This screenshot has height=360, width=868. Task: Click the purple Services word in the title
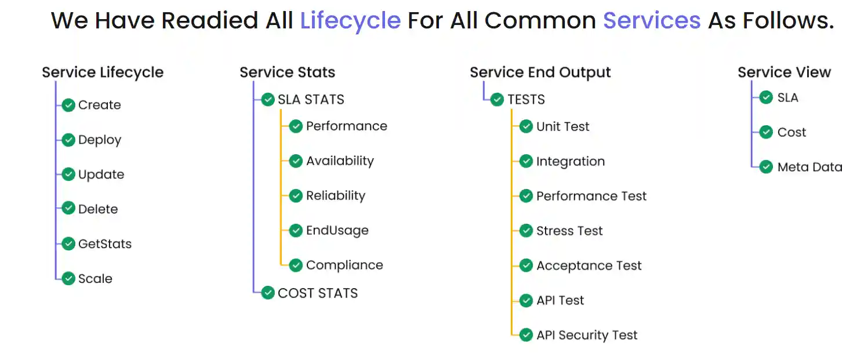652,21
